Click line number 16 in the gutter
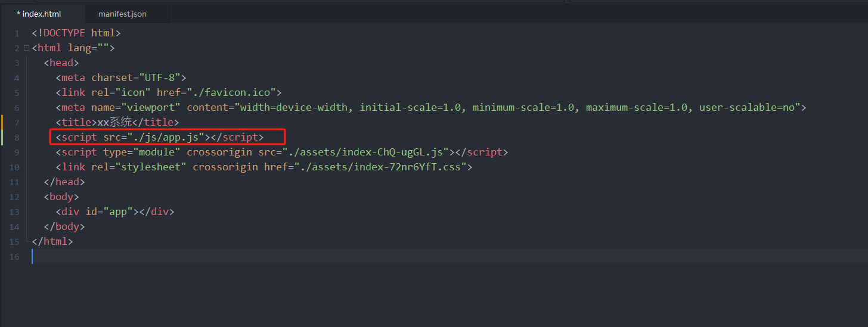 point(15,257)
